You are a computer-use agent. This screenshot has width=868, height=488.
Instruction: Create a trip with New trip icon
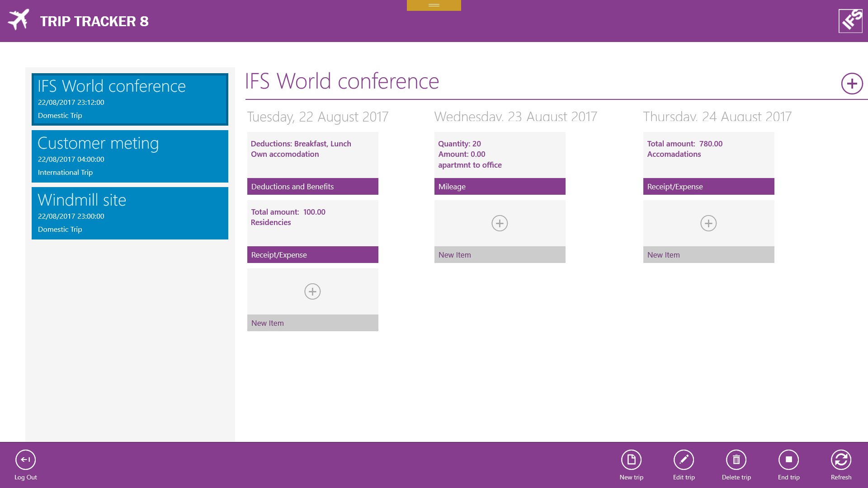pos(631,460)
